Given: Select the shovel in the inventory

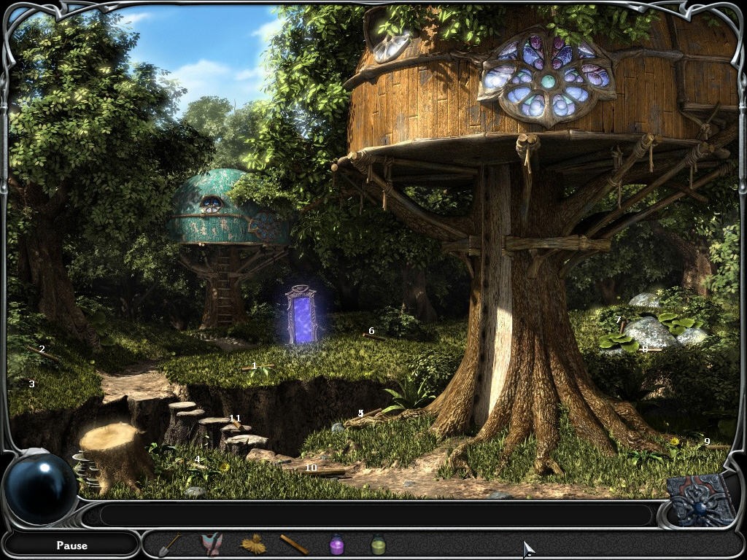Looking at the screenshot, I should point(169,545).
